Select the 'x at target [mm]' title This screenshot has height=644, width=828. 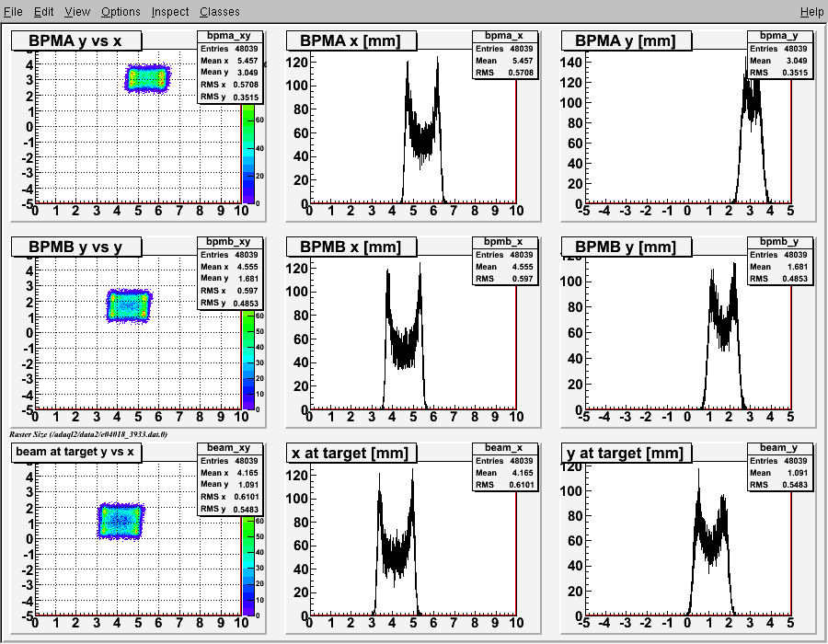[351, 453]
